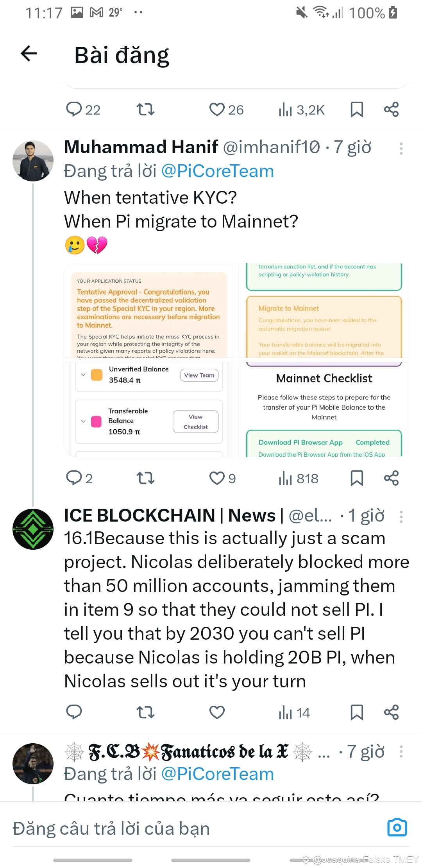Like Muhammad Hanif's reply with the heart
Screen dimensions: 422x868
(217, 478)
